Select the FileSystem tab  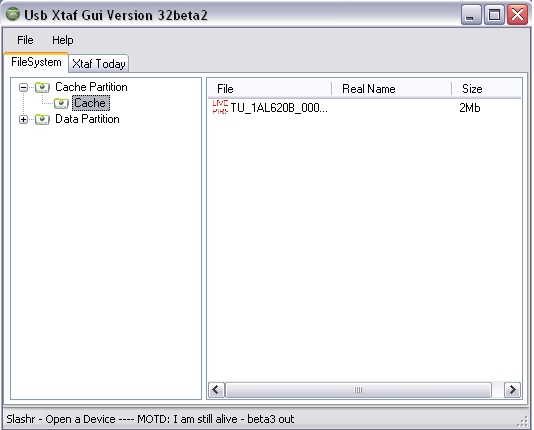[x=36, y=62]
